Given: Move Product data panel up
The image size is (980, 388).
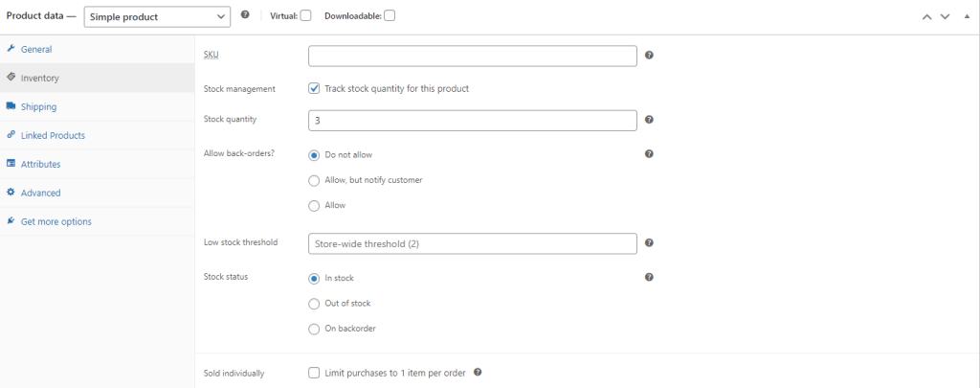Looking at the screenshot, I should coord(926,16).
